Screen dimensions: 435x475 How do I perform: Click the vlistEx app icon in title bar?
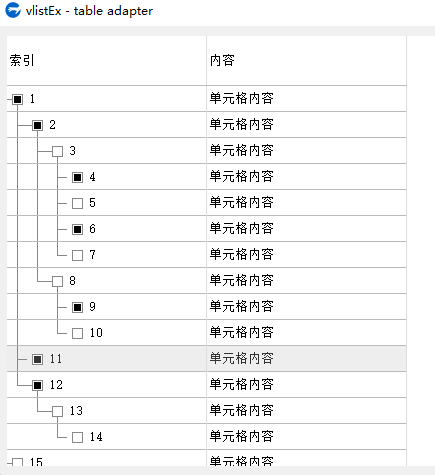click(13, 10)
